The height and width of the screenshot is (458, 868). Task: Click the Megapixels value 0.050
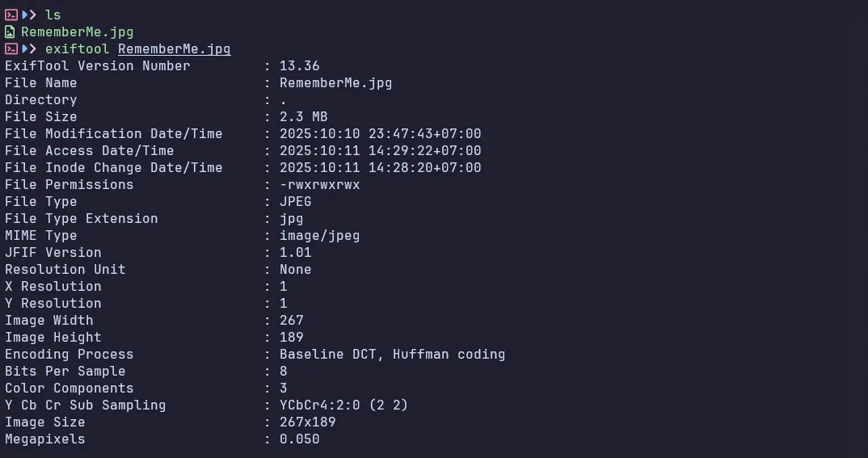point(299,439)
